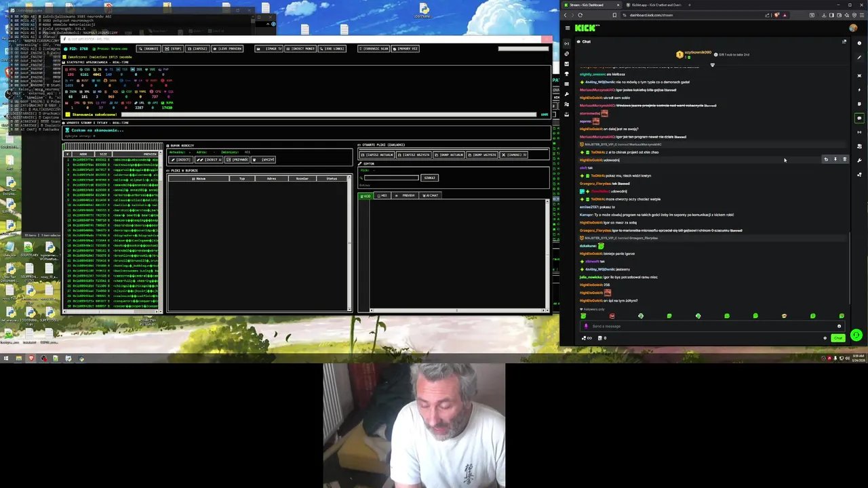The image size is (868, 488).
Task: Switch to the AI CHAT editor tab
Action: pos(430,195)
